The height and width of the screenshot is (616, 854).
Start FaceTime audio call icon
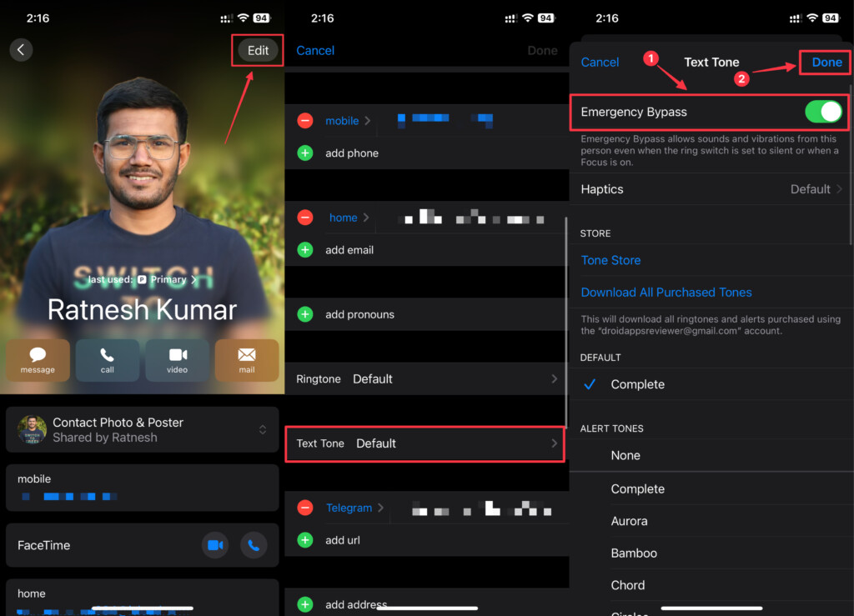coord(254,545)
